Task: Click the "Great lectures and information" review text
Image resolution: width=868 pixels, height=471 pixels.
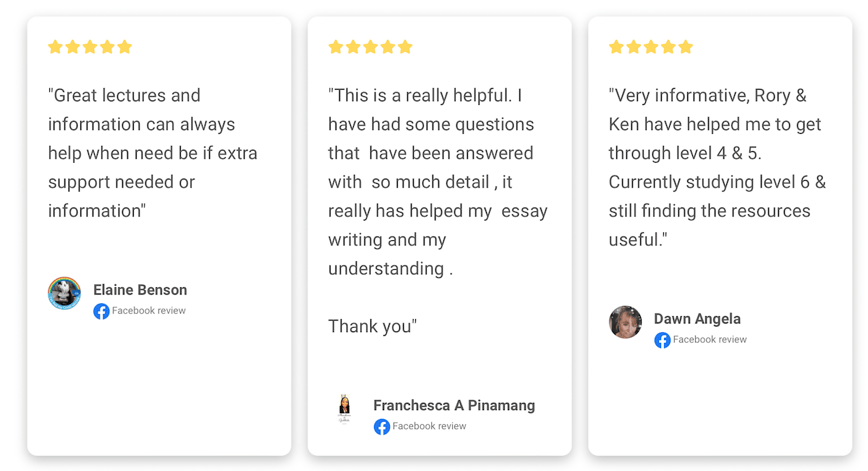Action: click(x=153, y=153)
